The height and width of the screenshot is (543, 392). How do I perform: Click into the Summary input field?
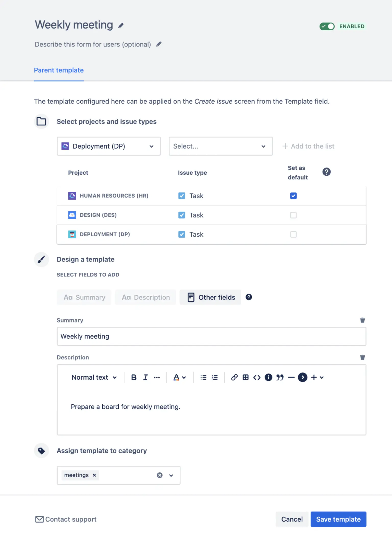[211, 336]
